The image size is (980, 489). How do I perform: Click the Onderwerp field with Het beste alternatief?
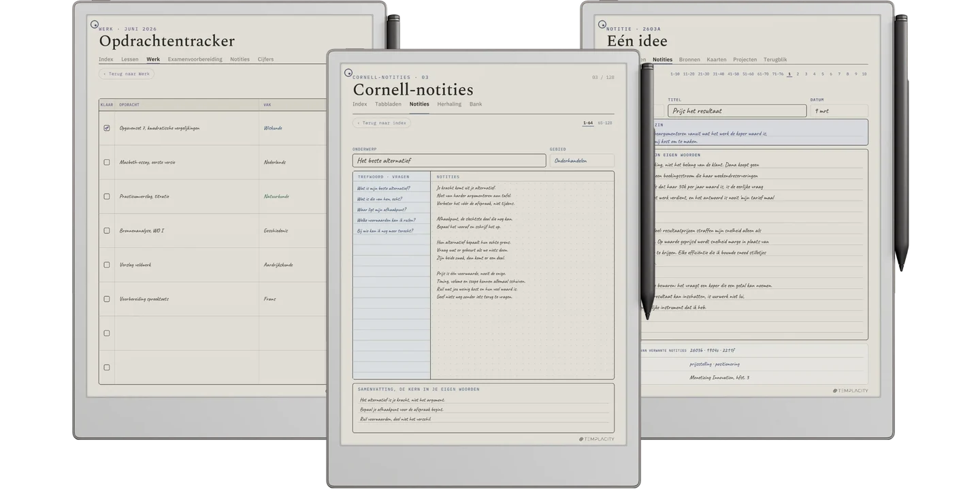tap(449, 161)
